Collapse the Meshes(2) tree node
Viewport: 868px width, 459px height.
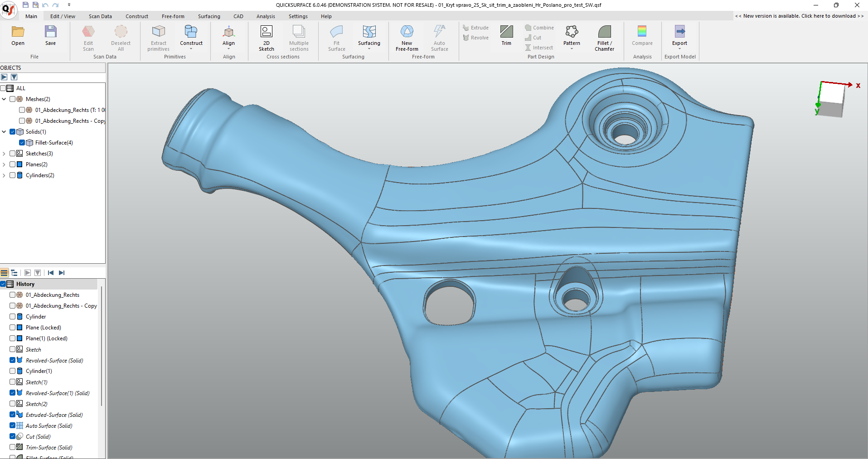pos(4,99)
